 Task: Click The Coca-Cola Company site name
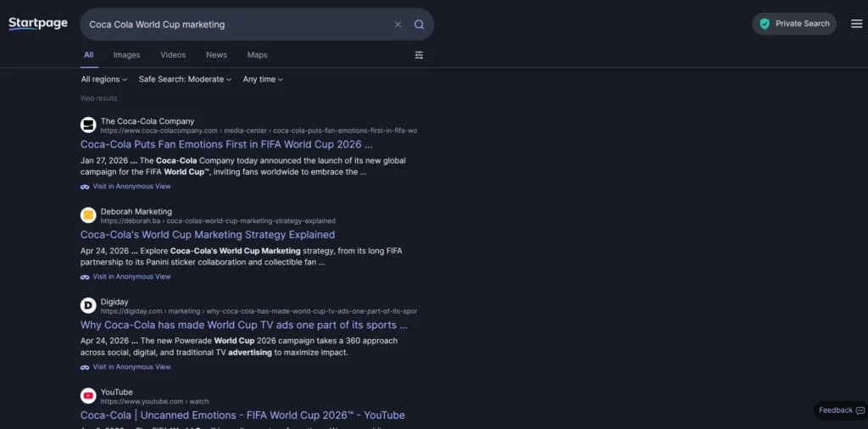click(x=147, y=121)
